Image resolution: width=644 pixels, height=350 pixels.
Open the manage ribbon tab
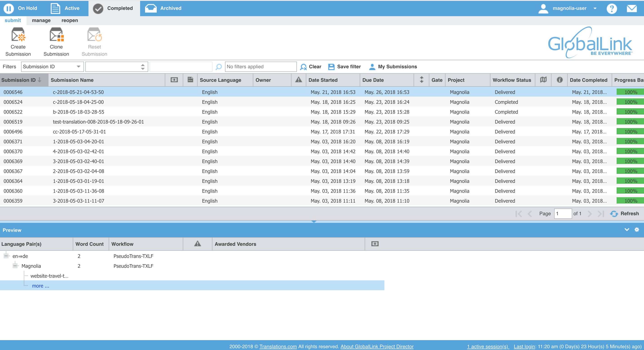pos(41,20)
